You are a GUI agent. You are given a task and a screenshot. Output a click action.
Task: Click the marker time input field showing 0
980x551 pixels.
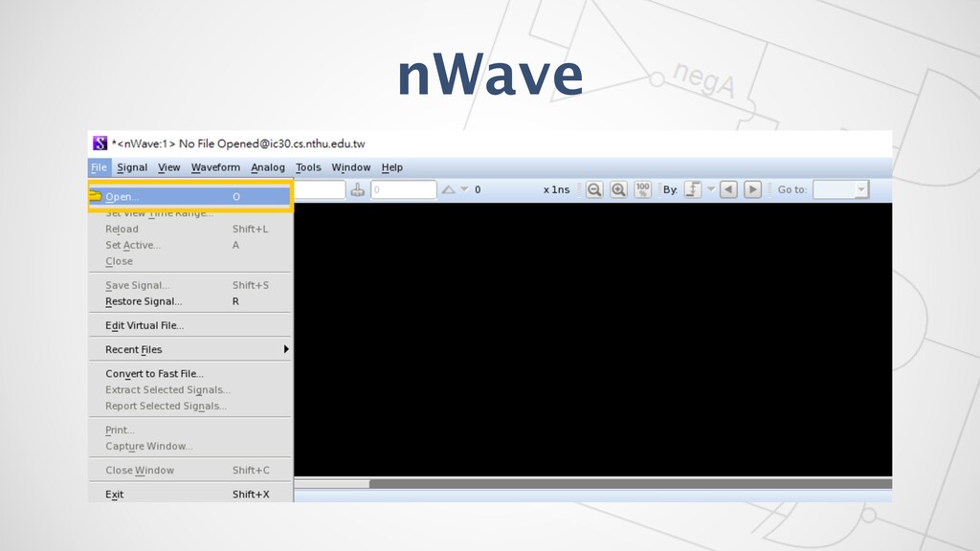(404, 189)
